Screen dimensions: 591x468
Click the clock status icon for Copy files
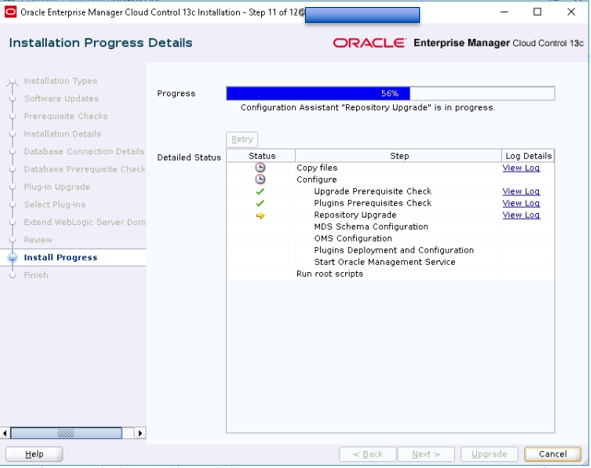[260, 168]
